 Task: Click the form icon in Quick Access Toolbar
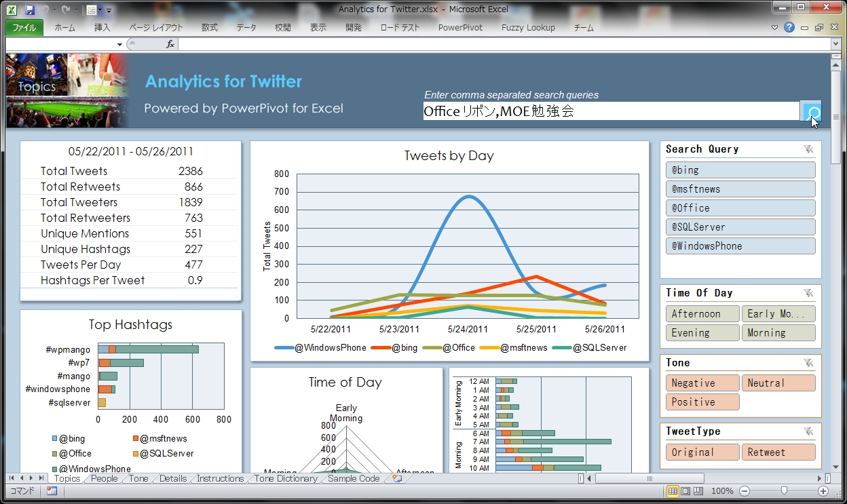point(91,10)
